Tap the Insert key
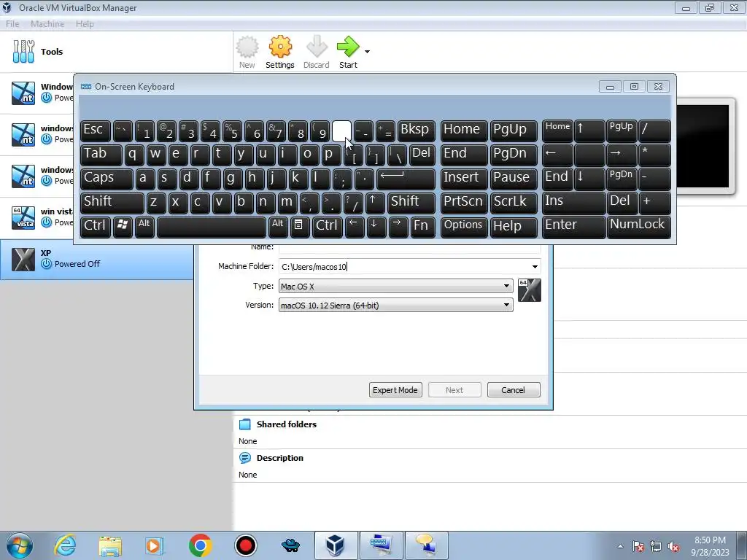747x560 pixels. click(x=463, y=179)
